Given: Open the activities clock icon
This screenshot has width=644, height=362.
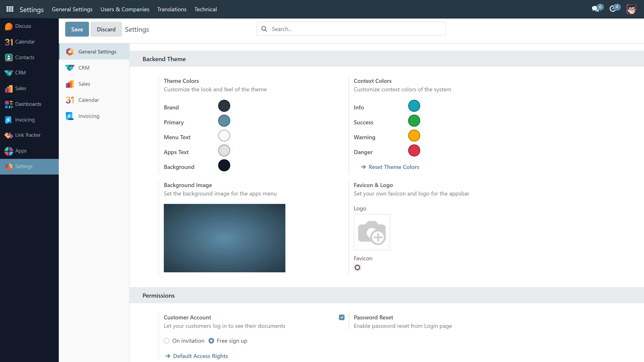Looking at the screenshot, I should pyautogui.click(x=612, y=9).
